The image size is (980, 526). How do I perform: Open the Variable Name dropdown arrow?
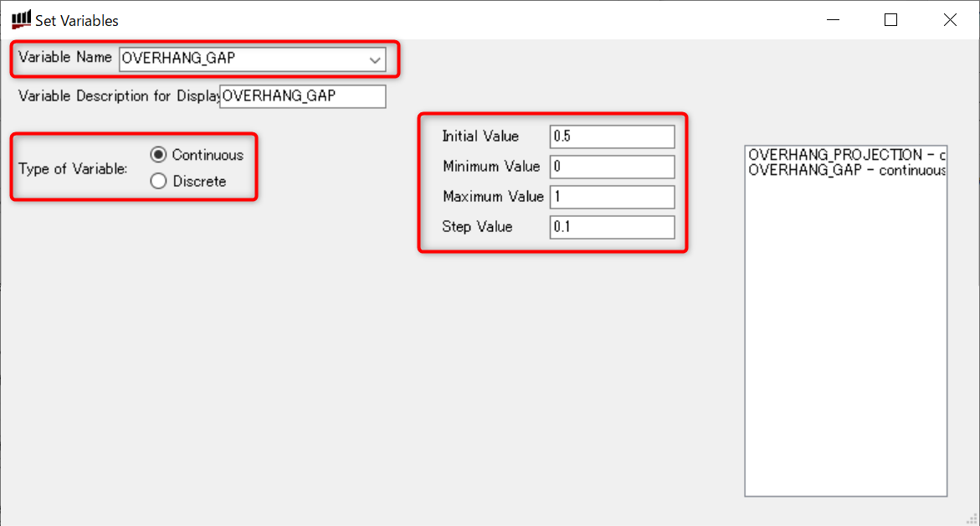point(376,59)
